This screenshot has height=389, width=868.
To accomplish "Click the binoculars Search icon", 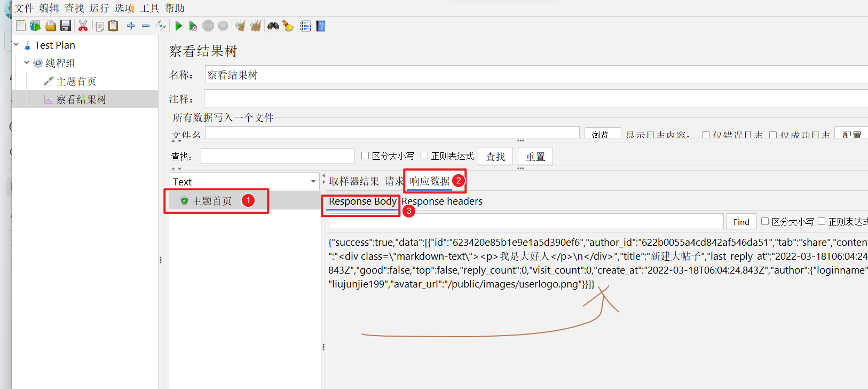I will point(273,26).
